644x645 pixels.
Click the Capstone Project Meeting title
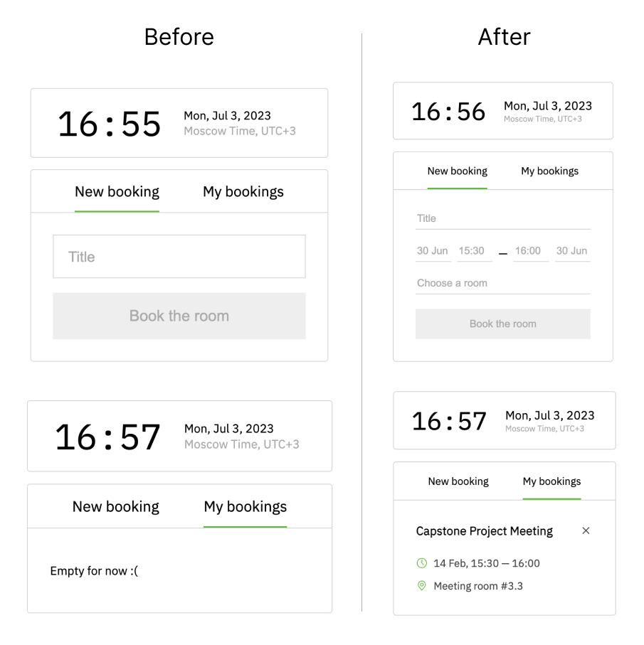(484, 531)
